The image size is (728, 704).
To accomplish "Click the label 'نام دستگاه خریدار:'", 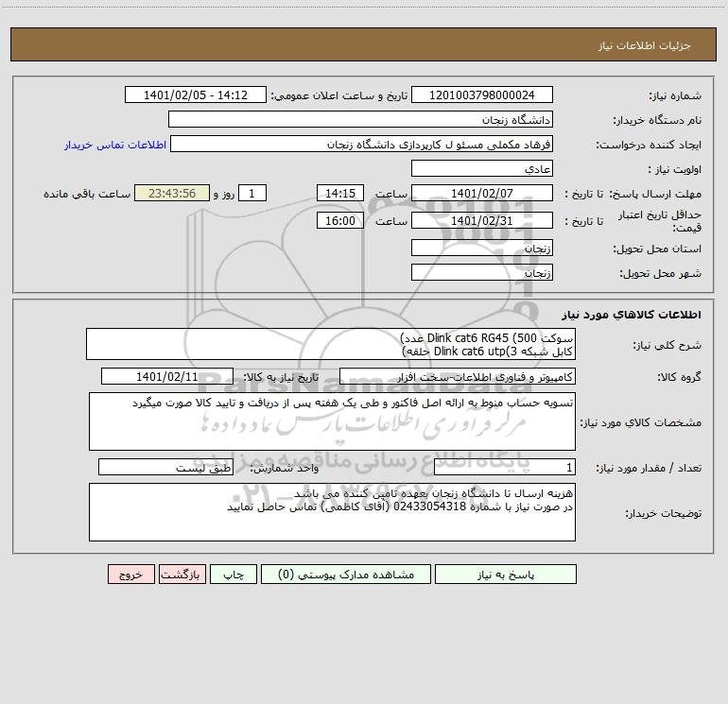I will pyautogui.click(x=657, y=120).
